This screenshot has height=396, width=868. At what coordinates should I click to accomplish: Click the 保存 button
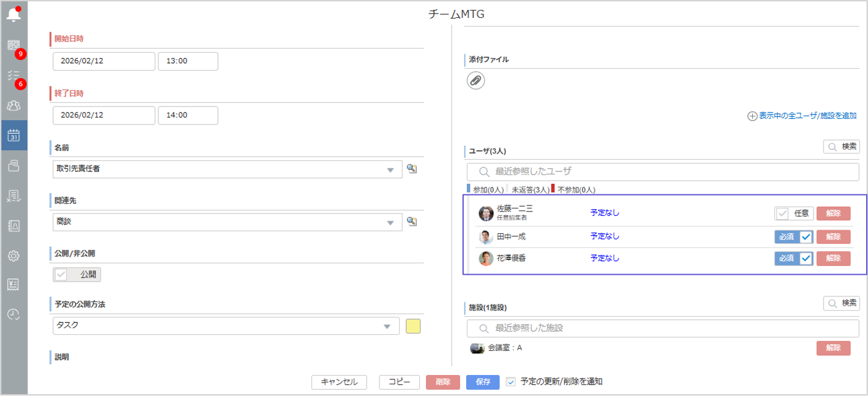coord(482,382)
